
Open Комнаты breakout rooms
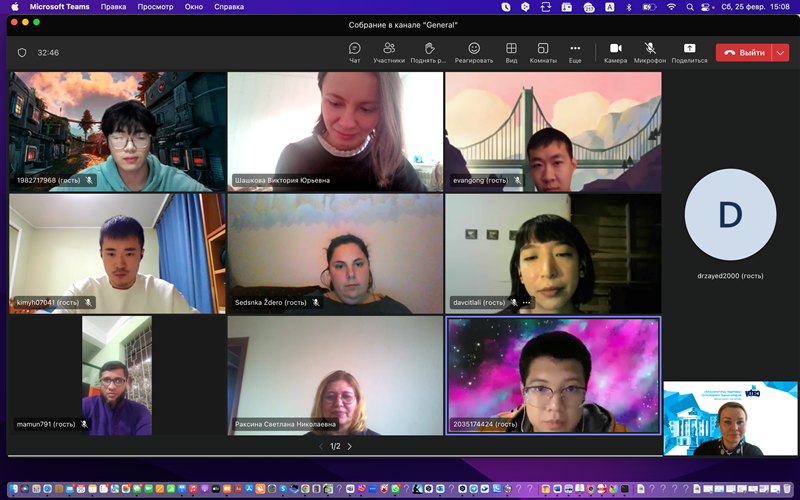[x=543, y=53]
